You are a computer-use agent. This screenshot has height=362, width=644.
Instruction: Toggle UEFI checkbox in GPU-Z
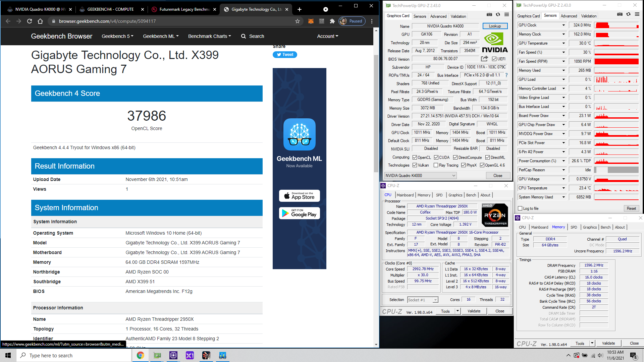click(494, 59)
